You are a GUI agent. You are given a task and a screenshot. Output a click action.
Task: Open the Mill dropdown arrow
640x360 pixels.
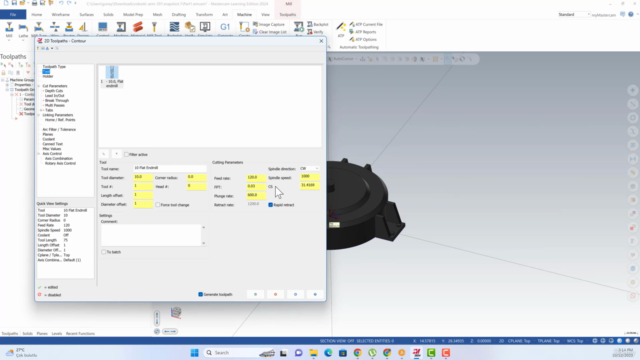(9, 40)
